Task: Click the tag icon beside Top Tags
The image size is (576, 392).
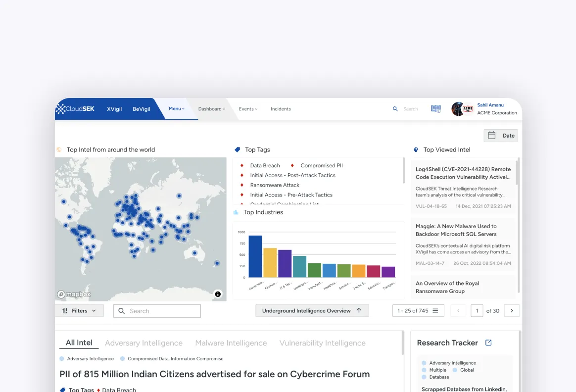Action: point(238,149)
